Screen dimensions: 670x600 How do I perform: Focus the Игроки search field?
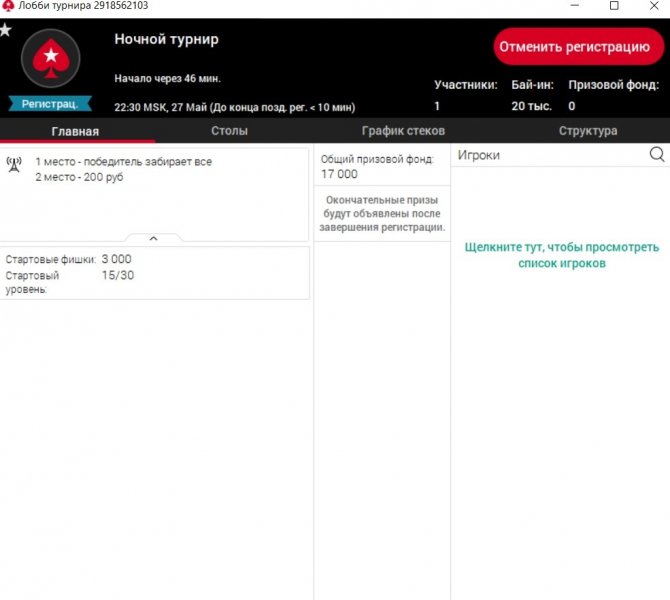coord(545,155)
